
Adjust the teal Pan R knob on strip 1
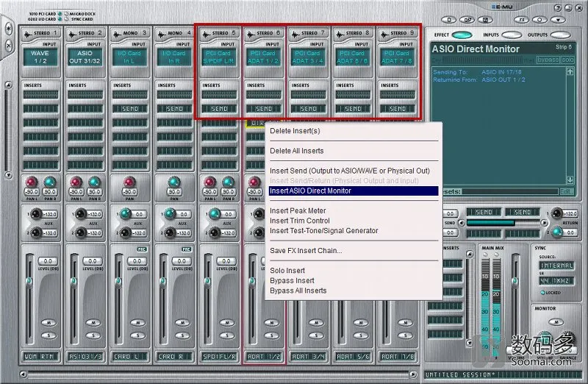point(49,182)
